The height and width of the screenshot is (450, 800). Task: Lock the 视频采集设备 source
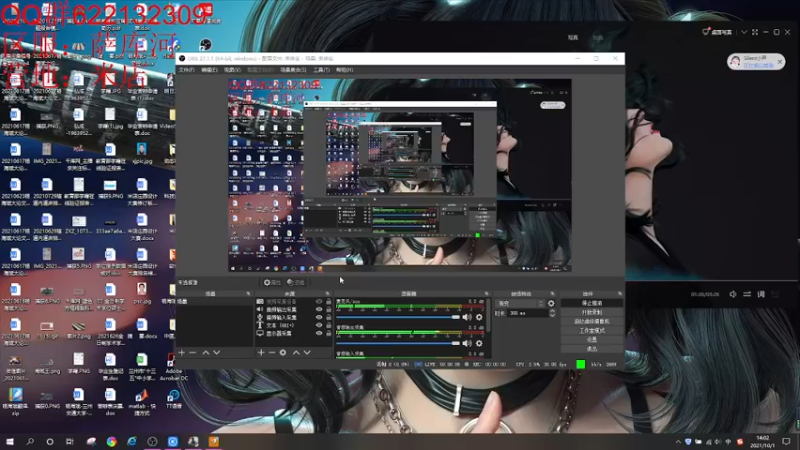coord(329,302)
